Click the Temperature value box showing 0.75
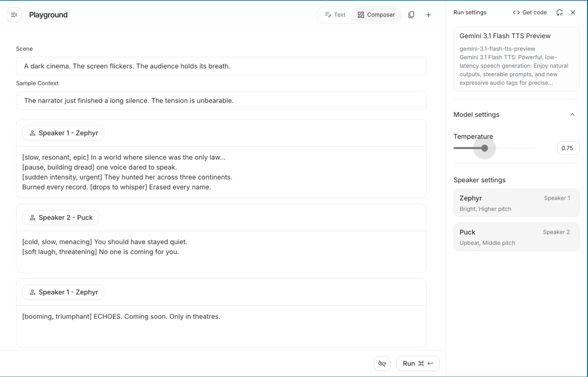The height and width of the screenshot is (377, 588). click(x=568, y=148)
